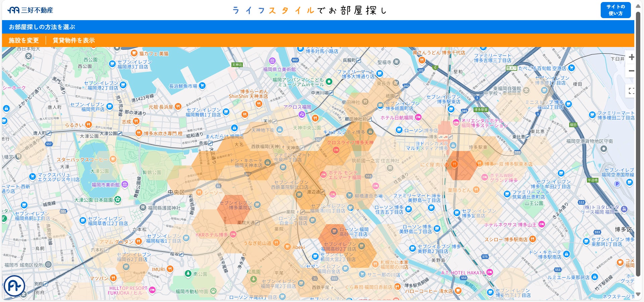
Task: Click the 中央区 district label
Action: coord(176,192)
